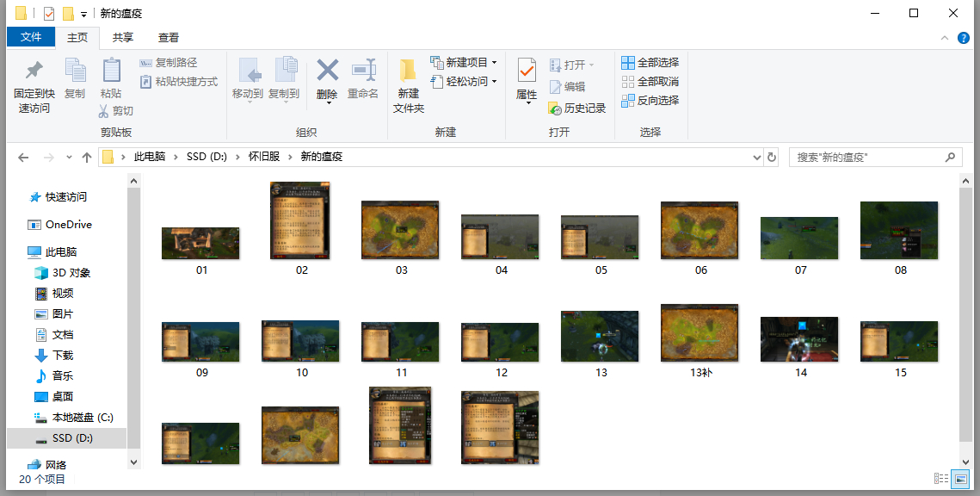
Task: Expand the address bar history dropdown
Action: pos(757,157)
